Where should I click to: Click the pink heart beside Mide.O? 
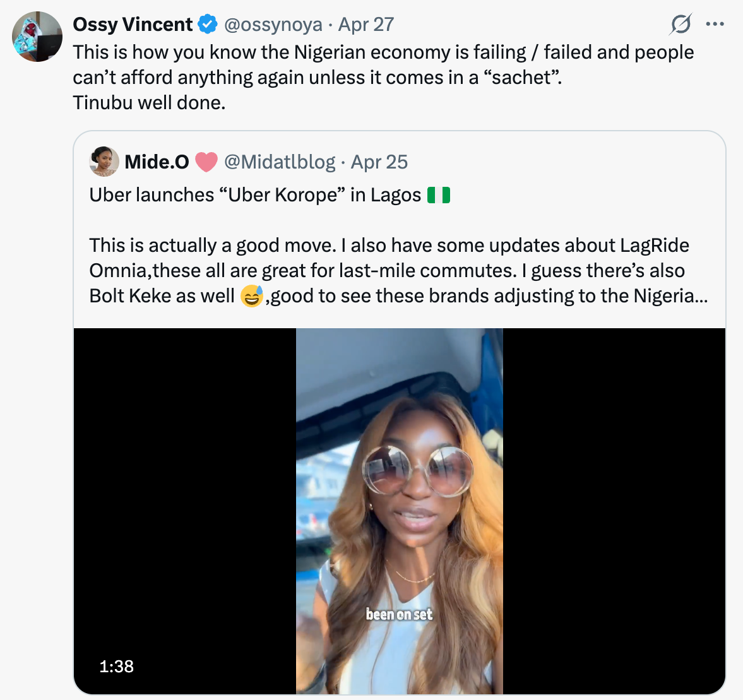click(x=206, y=162)
